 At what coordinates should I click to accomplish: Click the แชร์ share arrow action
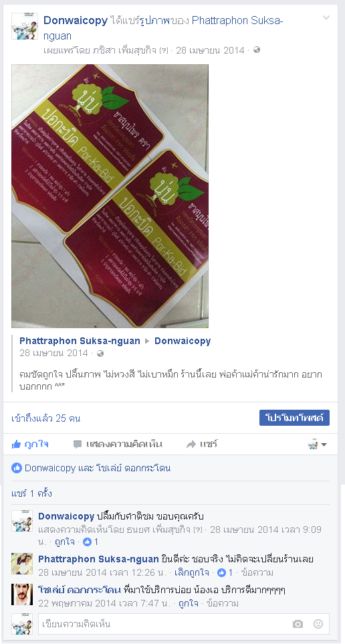coord(202,444)
